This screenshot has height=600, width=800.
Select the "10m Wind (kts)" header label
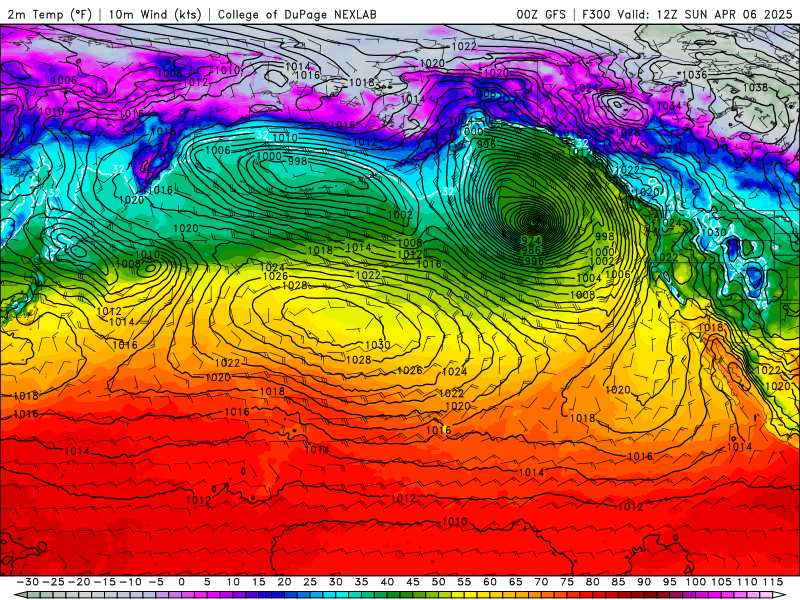(x=155, y=14)
